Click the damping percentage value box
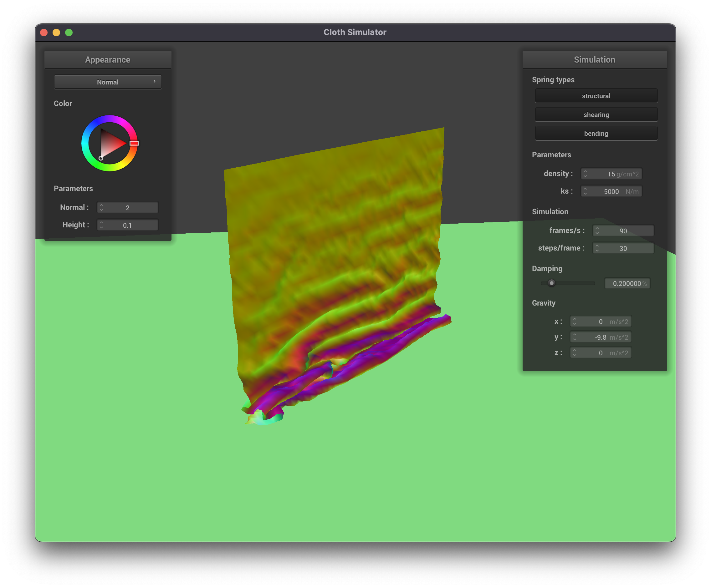 pyautogui.click(x=627, y=283)
